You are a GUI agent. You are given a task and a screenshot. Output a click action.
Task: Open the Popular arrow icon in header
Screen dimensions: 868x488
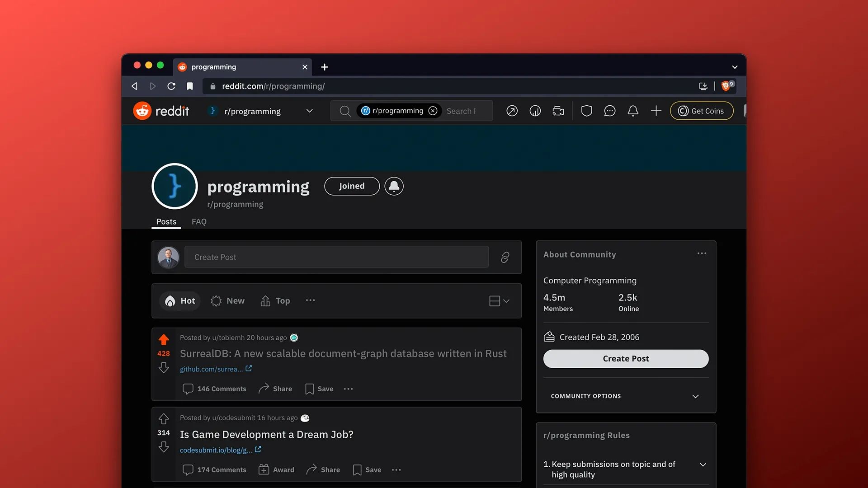tap(512, 111)
